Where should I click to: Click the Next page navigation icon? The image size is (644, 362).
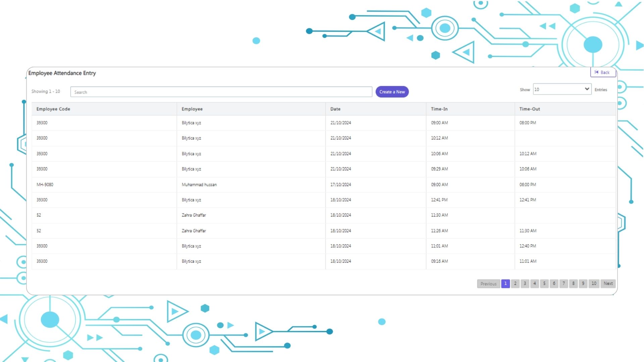[609, 283]
